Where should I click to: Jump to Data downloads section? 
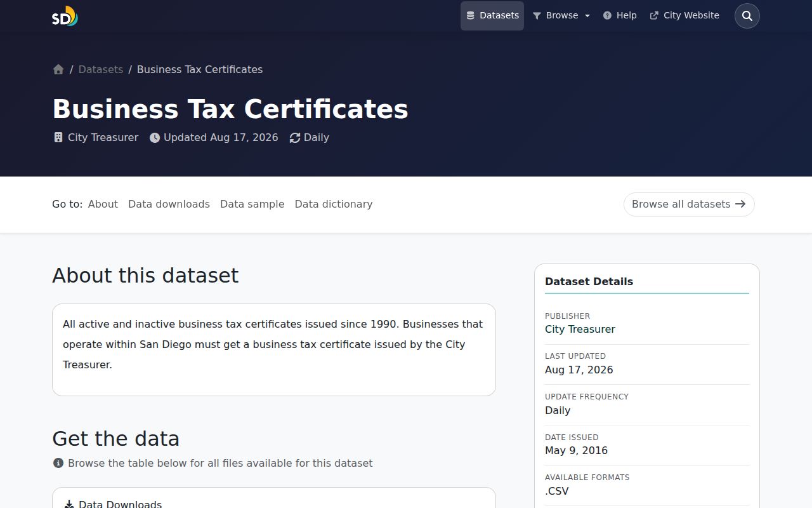[x=169, y=204]
